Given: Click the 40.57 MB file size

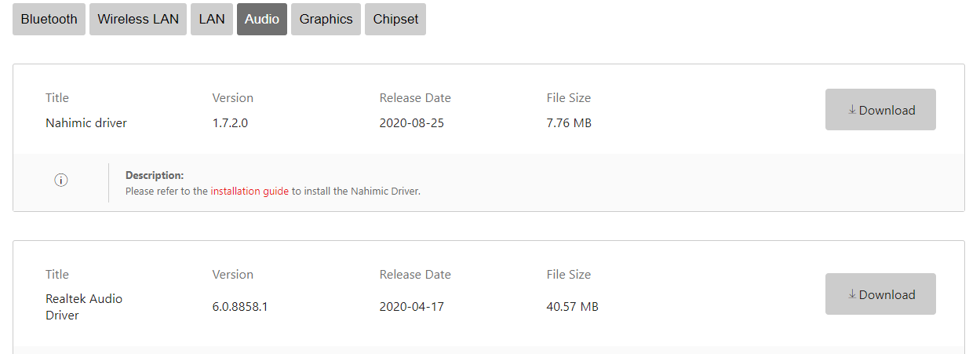Looking at the screenshot, I should [573, 307].
